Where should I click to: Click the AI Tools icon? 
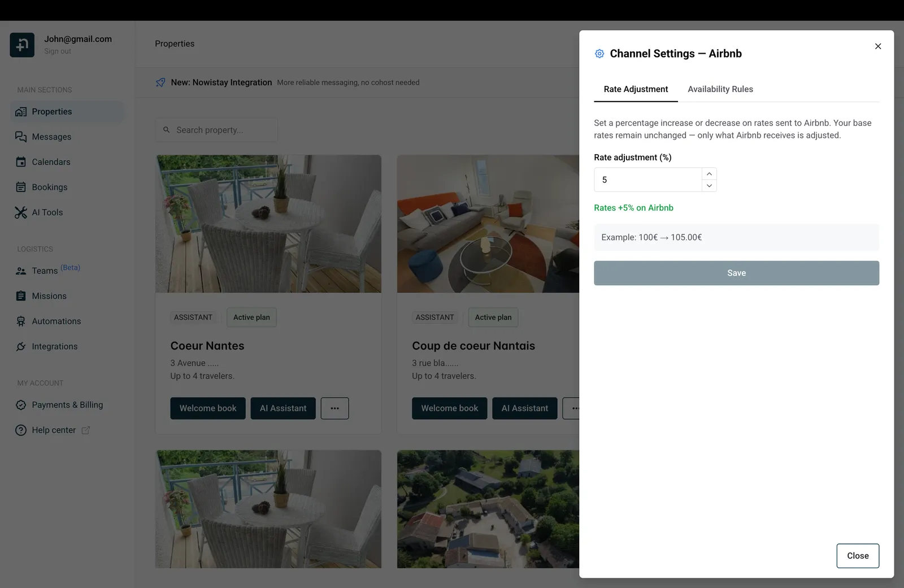coord(21,212)
